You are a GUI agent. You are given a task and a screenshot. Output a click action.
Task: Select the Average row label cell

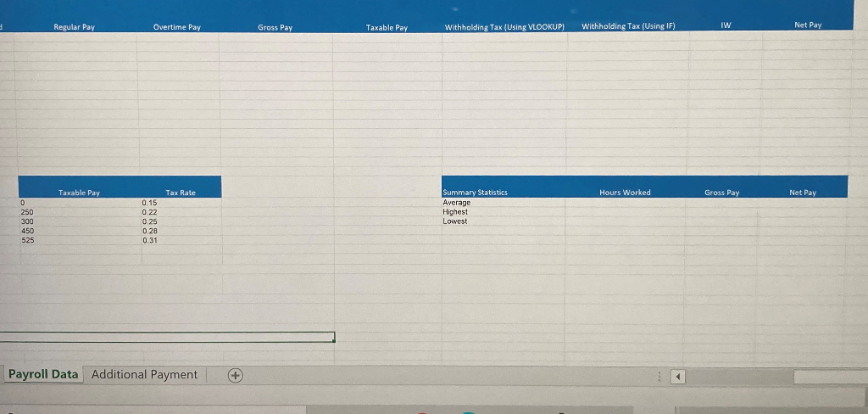(x=503, y=203)
